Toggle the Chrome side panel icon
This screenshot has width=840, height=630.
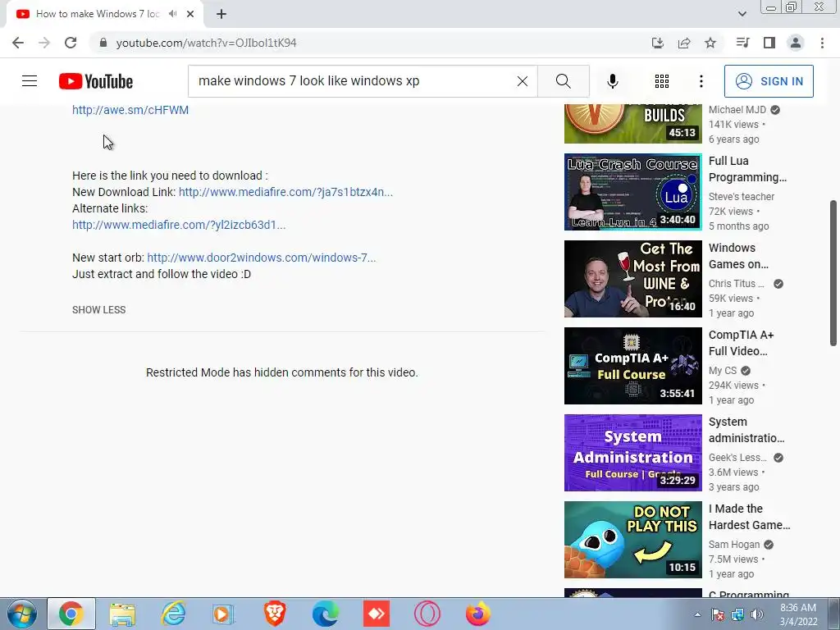click(x=769, y=43)
